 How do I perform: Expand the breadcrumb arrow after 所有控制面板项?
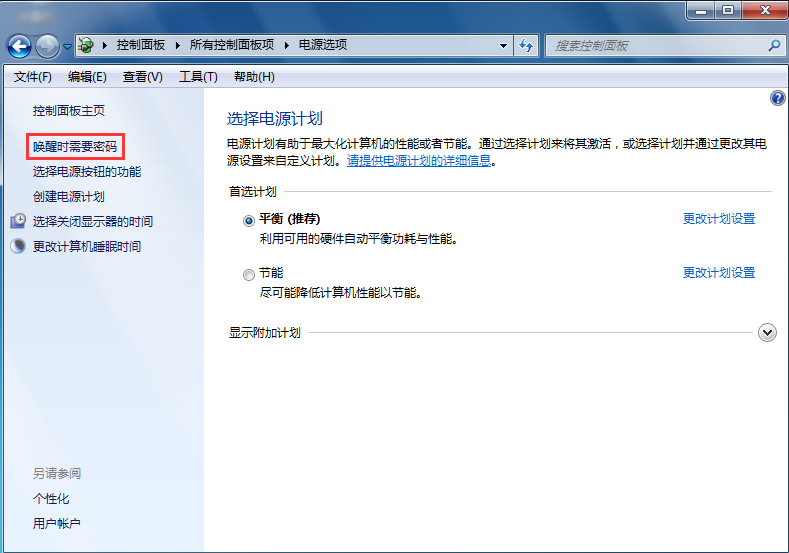pyautogui.click(x=284, y=46)
